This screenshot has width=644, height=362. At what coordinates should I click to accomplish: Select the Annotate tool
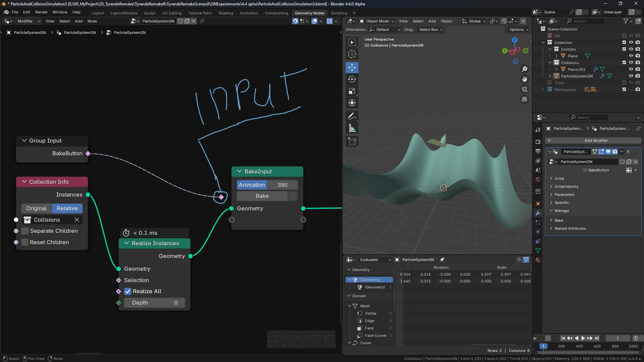(x=352, y=116)
